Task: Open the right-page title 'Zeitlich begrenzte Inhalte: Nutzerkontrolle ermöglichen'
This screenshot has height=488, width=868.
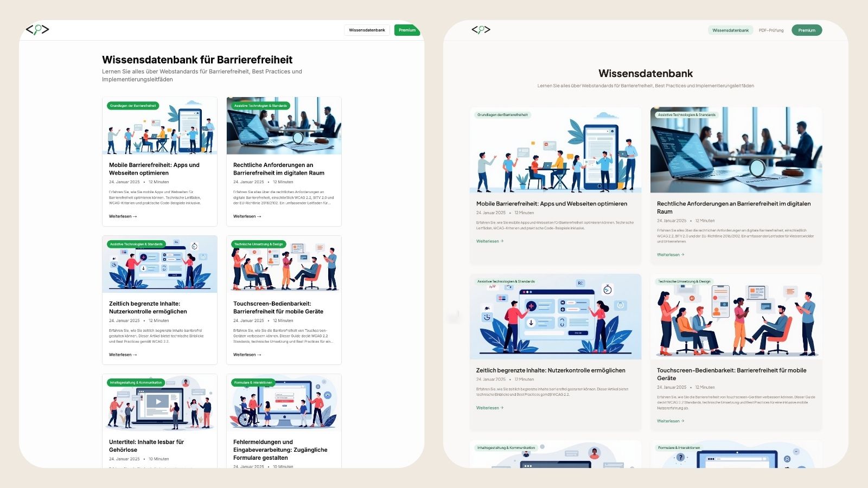Action: 551,370
